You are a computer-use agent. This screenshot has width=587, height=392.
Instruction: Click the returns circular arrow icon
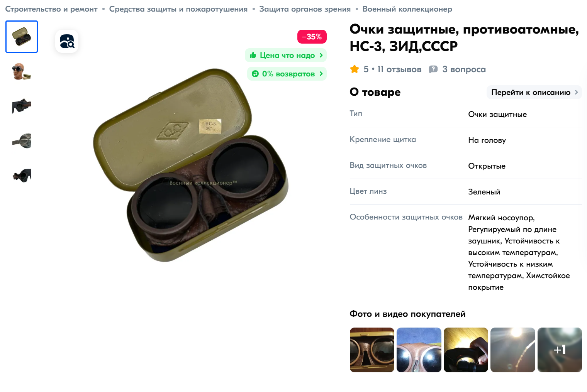(255, 74)
